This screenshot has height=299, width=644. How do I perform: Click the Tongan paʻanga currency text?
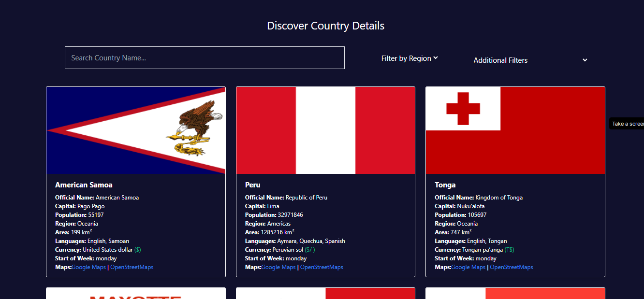(483, 250)
